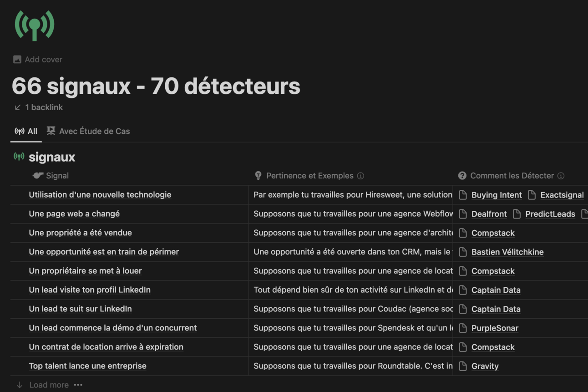This screenshot has width=588, height=392.
Task: Click the page icon beside Buying Intent
Action: pos(463,195)
